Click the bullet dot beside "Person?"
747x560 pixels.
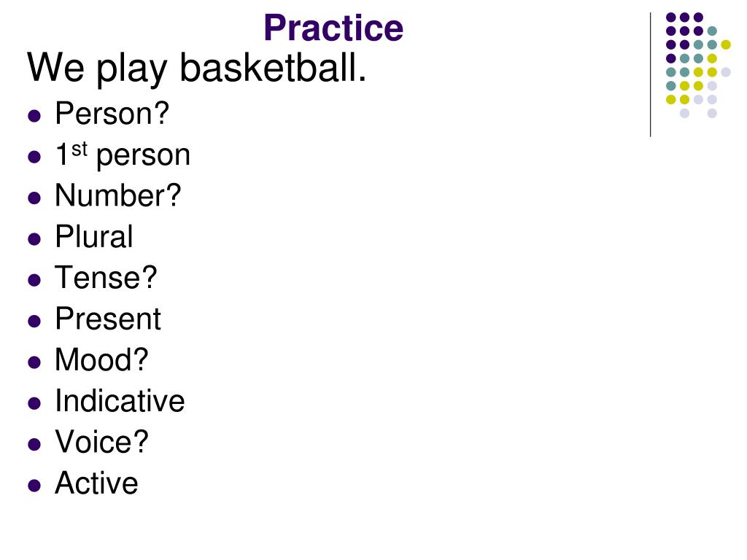click(x=34, y=116)
